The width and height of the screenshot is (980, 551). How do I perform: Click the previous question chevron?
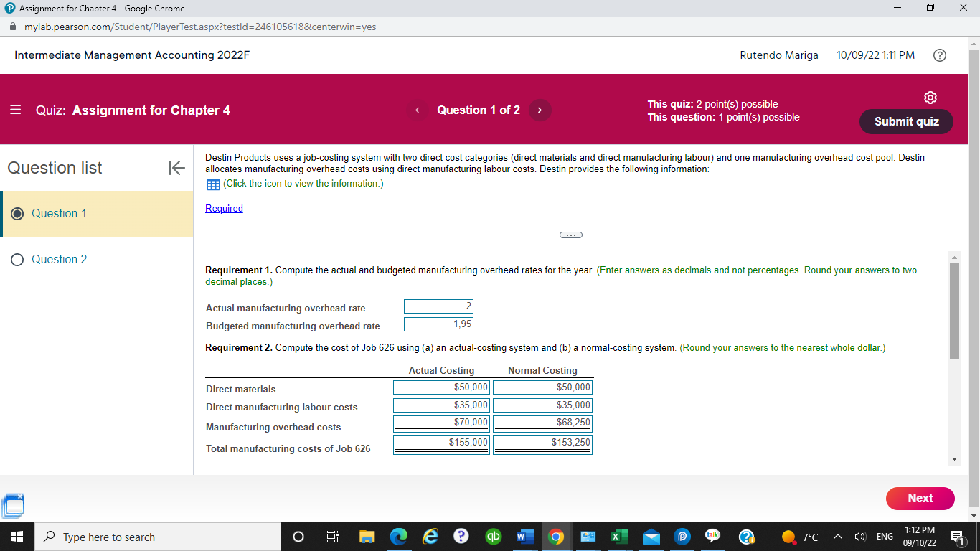[x=417, y=110]
